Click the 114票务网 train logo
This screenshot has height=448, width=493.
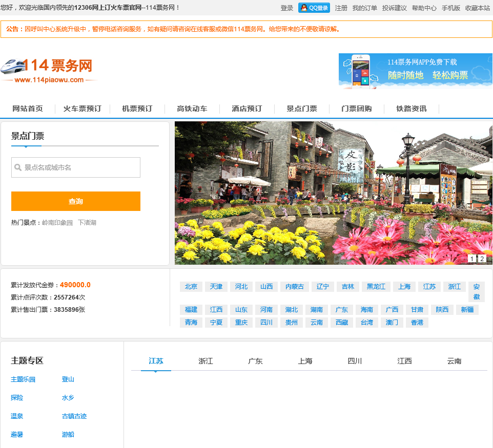[x=49, y=71]
